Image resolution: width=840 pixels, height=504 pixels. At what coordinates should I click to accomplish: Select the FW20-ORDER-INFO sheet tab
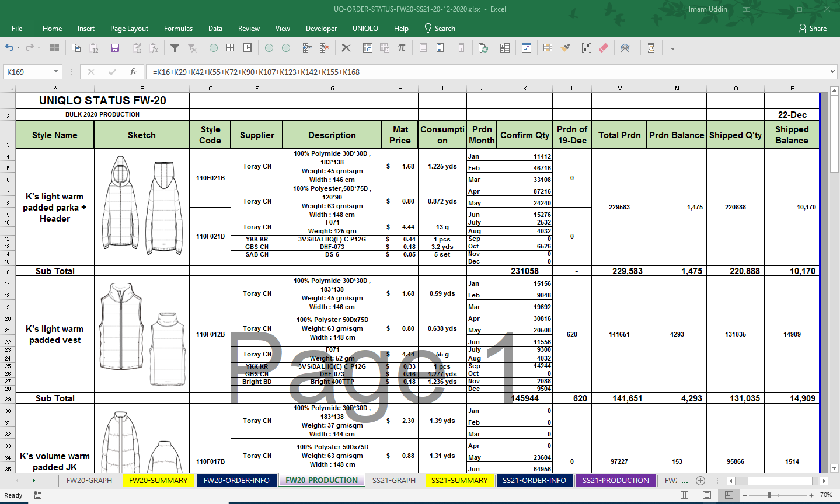click(236, 480)
